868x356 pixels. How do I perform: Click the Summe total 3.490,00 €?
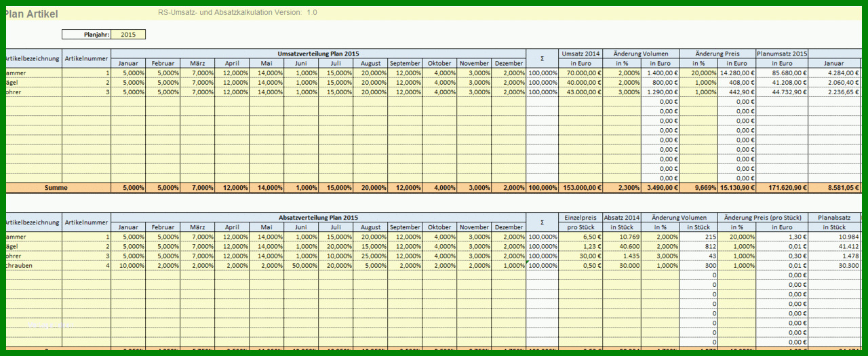pos(660,187)
